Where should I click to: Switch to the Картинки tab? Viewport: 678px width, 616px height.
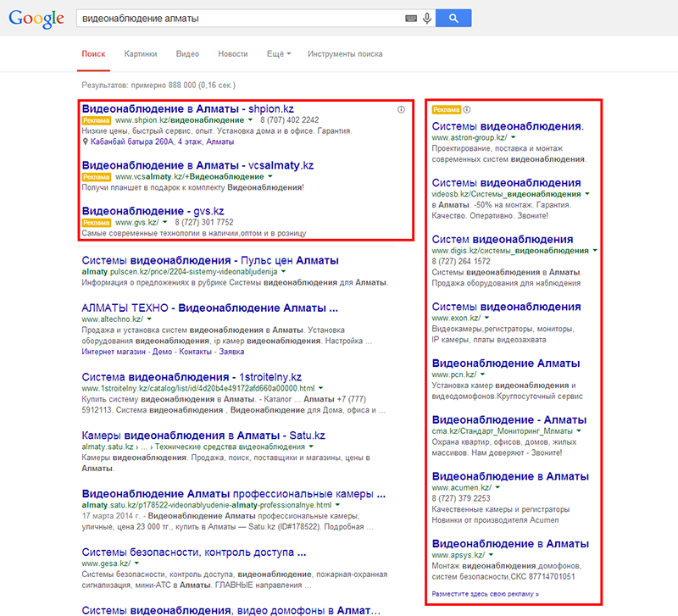pyautogui.click(x=141, y=54)
